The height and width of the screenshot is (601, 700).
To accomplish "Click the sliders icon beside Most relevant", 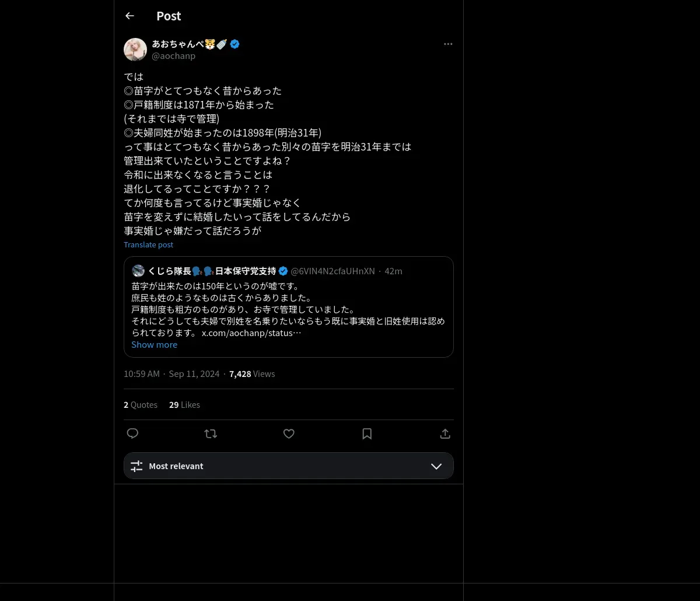I will tap(136, 466).
